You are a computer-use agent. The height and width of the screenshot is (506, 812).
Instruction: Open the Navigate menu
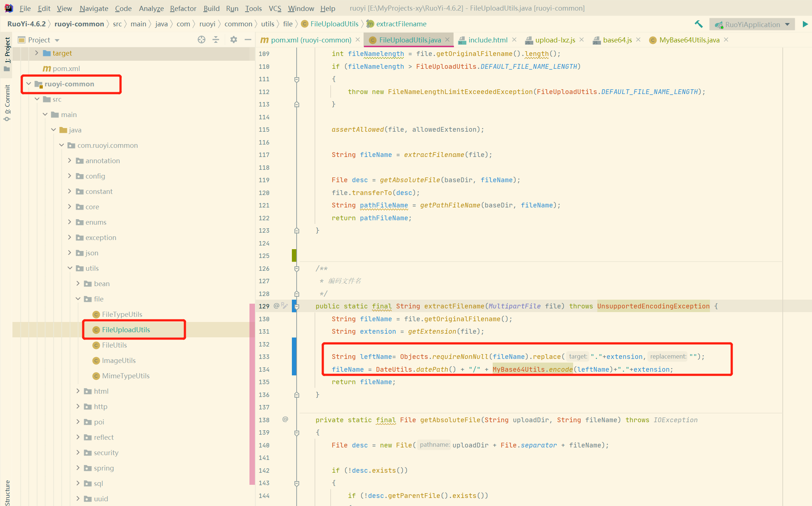94,8
